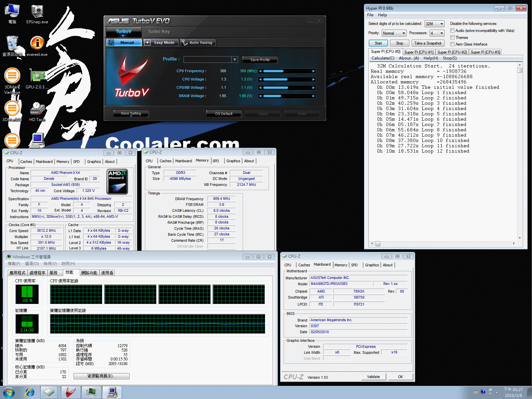Click the TurboV taskbar icon
The width and height of the screenshot is (532, 399).
coord(70,393)
